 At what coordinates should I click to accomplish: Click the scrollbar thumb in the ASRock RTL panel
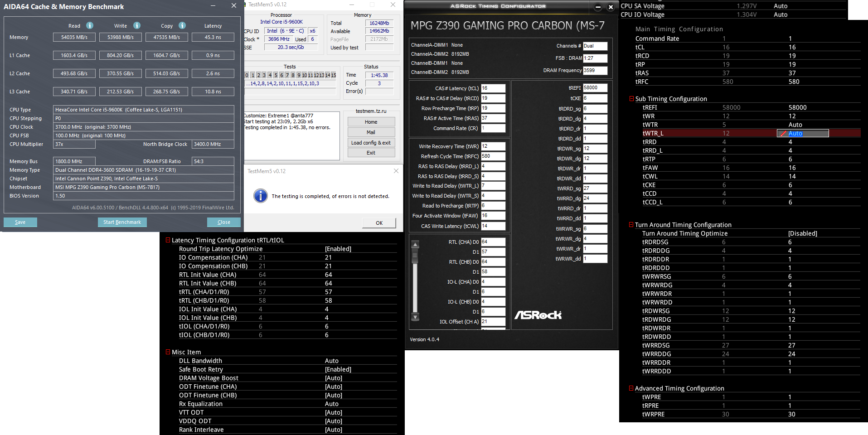tap(415, 256)
